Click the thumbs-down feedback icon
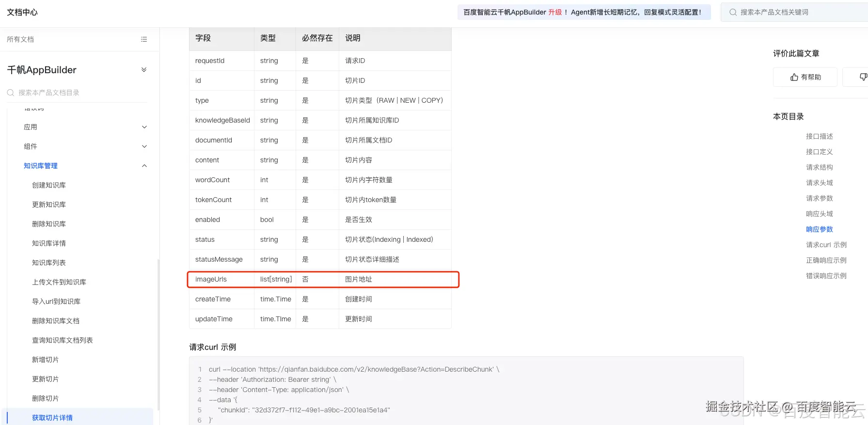Screen dimensions: 868x425 (x=863, y=77)
